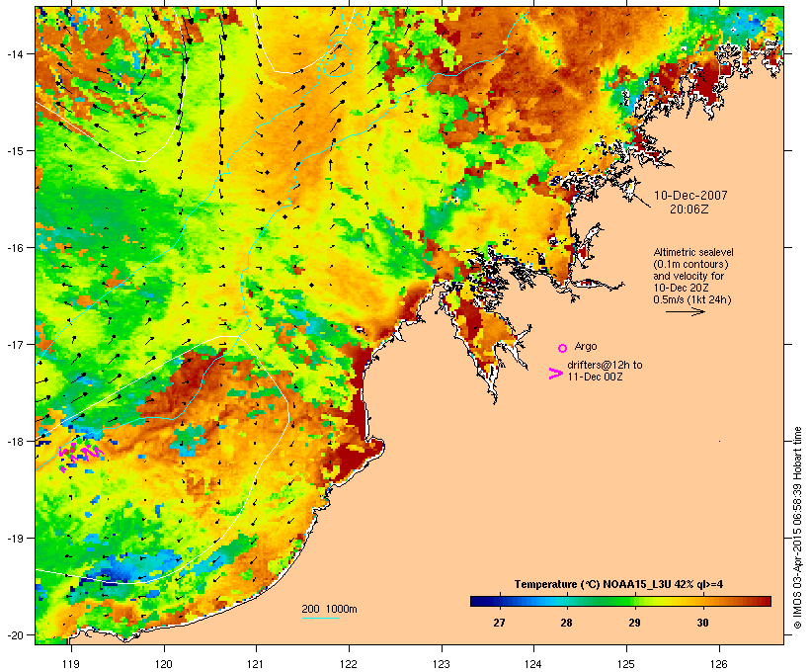The image size is (810, 672).
Task: Click the latitude axis label '-16'
Action: (x=14, y=248)
